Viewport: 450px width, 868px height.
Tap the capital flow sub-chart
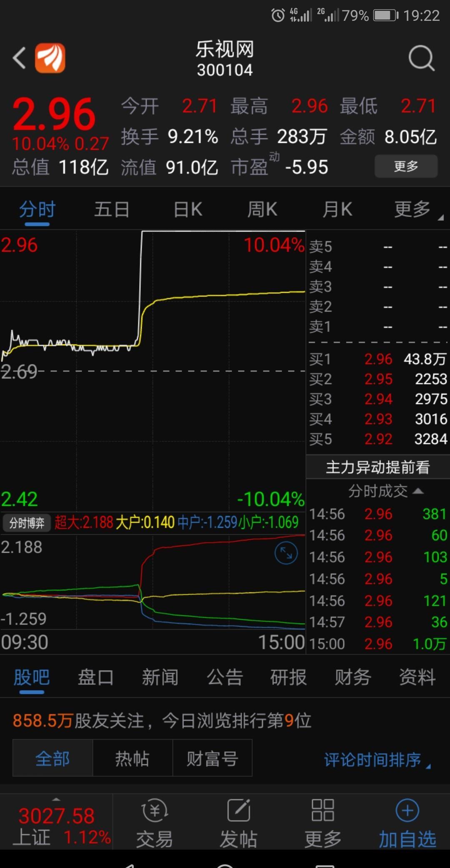(x=152, y=581)
